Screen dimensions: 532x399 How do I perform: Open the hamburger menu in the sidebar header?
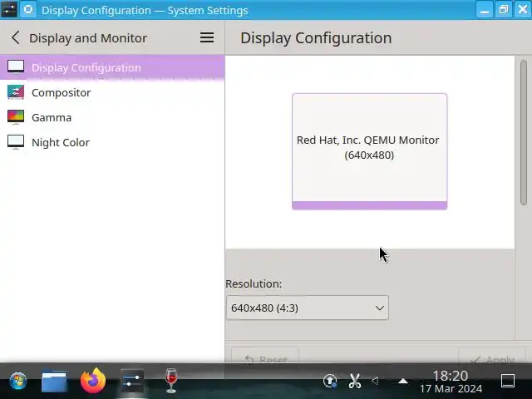207,37
